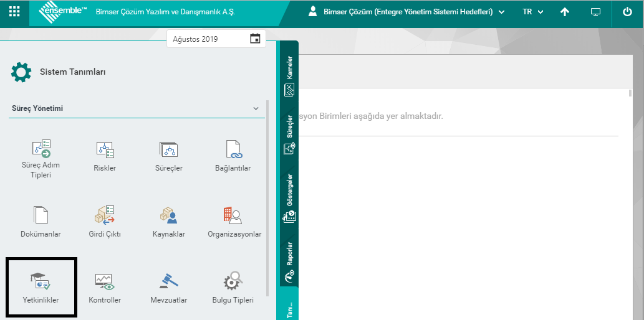Click the left panel scrollbar
The image size is (644, 320).
pos(268,198)
